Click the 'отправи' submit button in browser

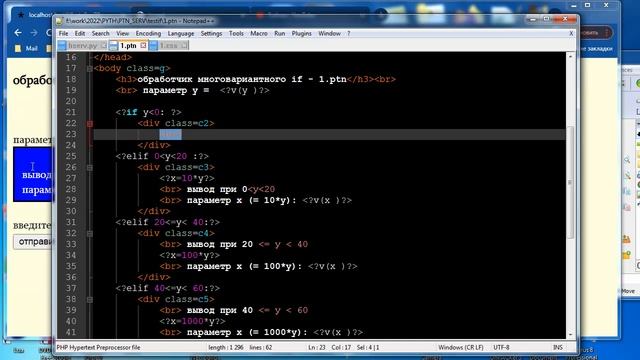coord(33,242)
